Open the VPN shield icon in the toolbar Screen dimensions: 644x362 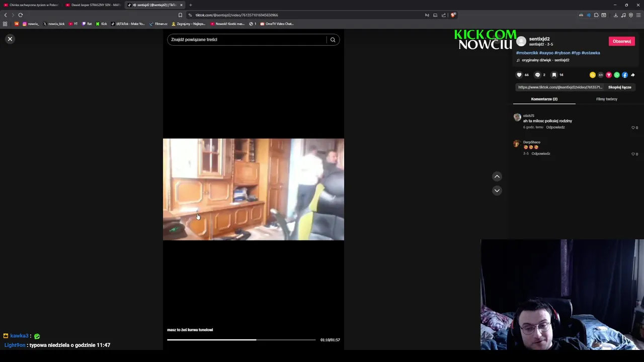631,15
